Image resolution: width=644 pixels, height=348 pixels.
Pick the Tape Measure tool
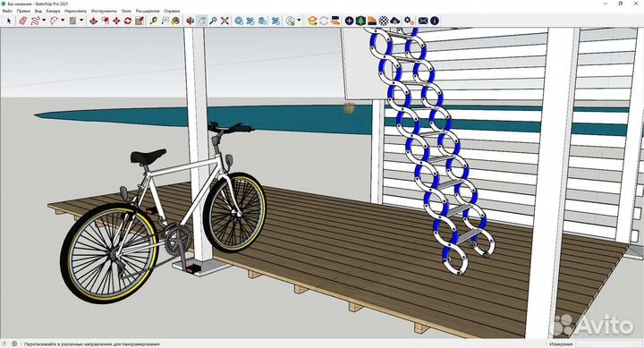click(154, 21)
